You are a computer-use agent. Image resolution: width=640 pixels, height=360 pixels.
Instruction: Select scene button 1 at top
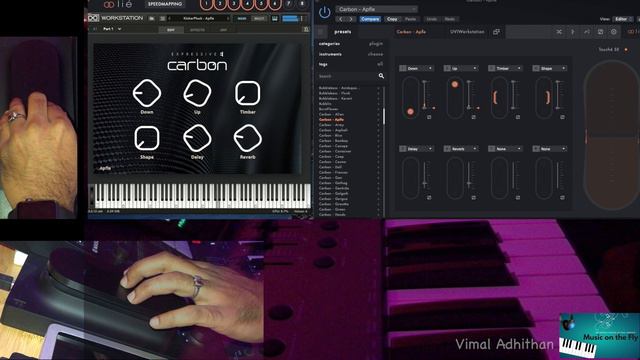206,4
